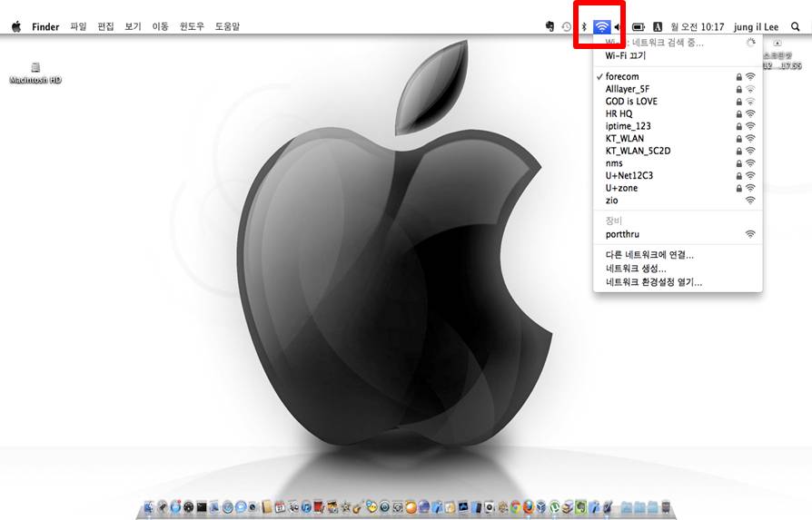Screen dimensions: 812x520
Task: Open the Evernote menu bar icon
Action: (x=550, y=27)
